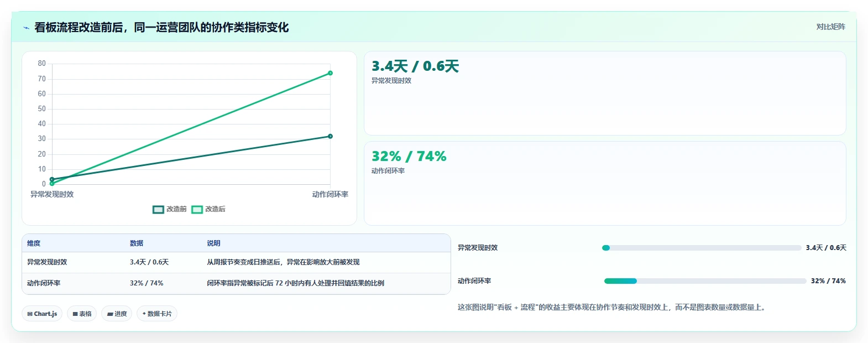
Task: Click the footer note starting 这张图说明
Action: pyautogui.click(x=613, y=307)
